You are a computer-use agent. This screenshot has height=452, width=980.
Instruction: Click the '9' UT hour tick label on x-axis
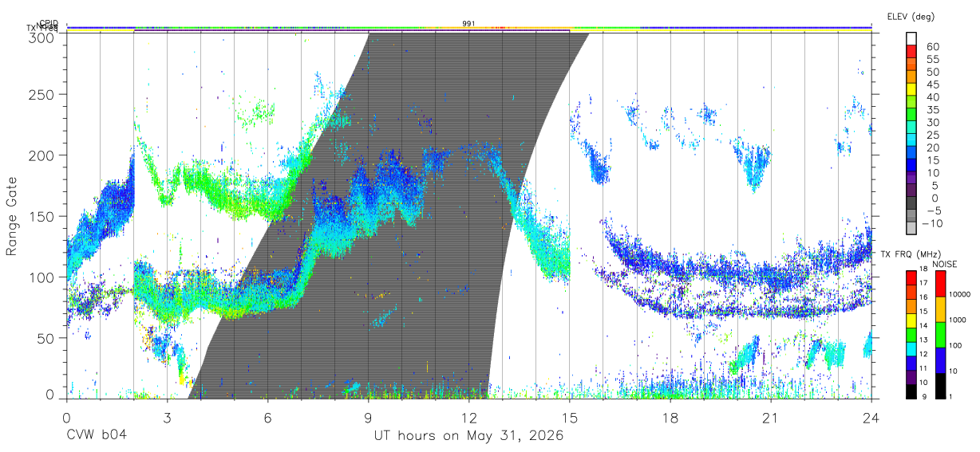tap(368, 417)
